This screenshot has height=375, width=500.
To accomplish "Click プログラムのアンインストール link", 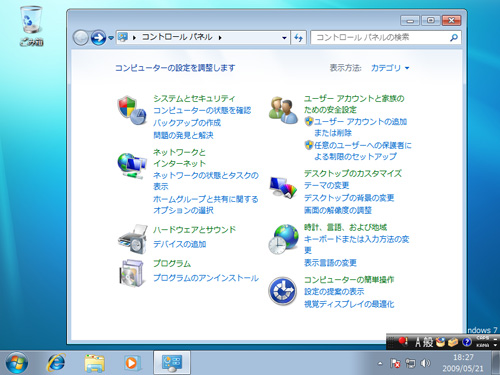I will coord(206,278).
